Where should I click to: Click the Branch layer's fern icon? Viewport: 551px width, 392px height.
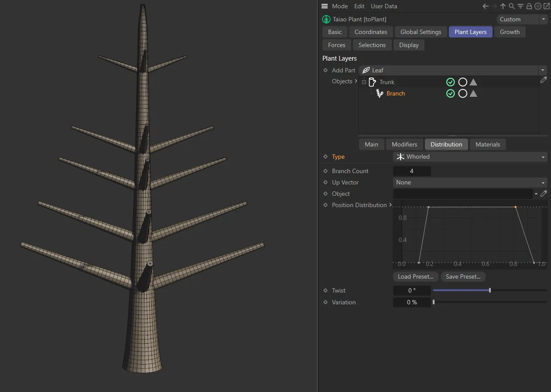click(x=379, y=93)
